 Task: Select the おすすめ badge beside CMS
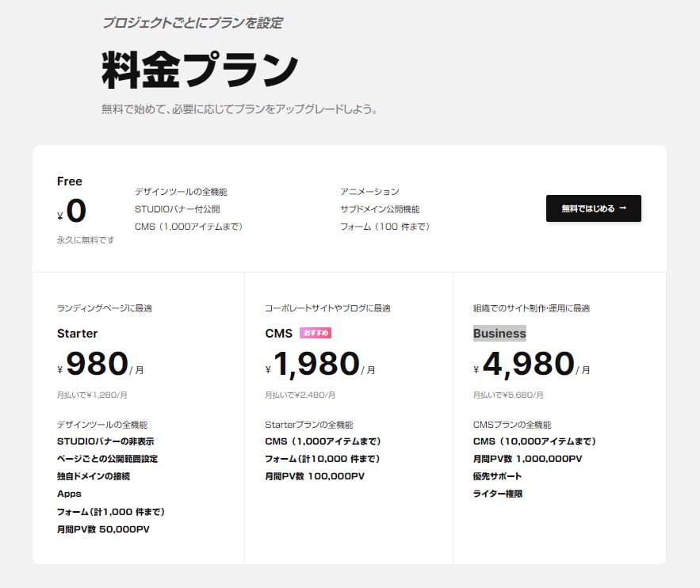(x=316, y=333)
